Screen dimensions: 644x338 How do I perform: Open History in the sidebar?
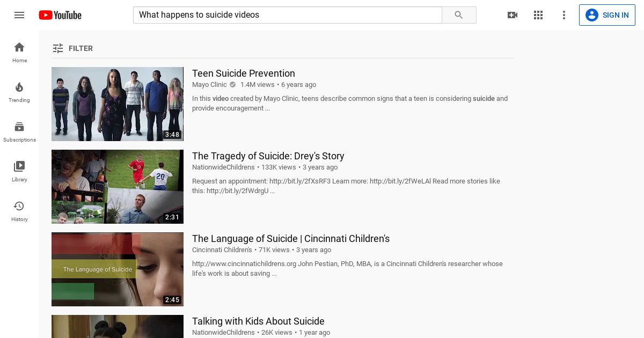19,211
